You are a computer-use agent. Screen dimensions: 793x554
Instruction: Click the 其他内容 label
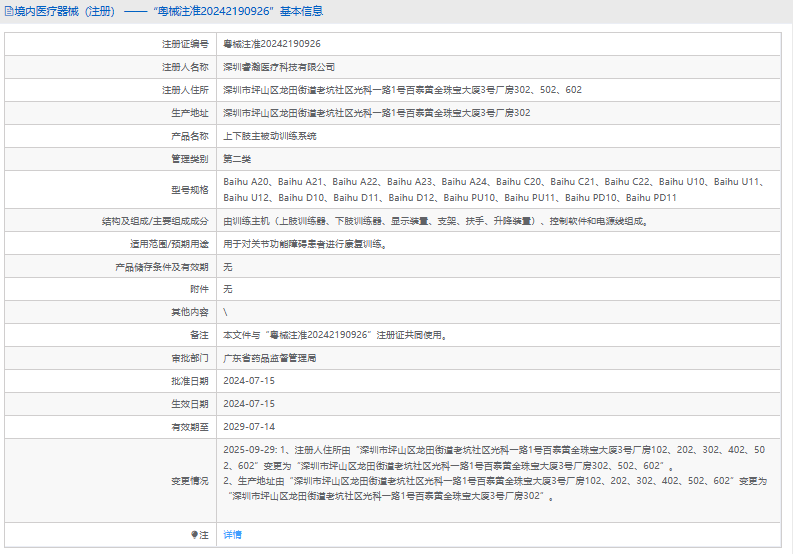click(190, 312)
